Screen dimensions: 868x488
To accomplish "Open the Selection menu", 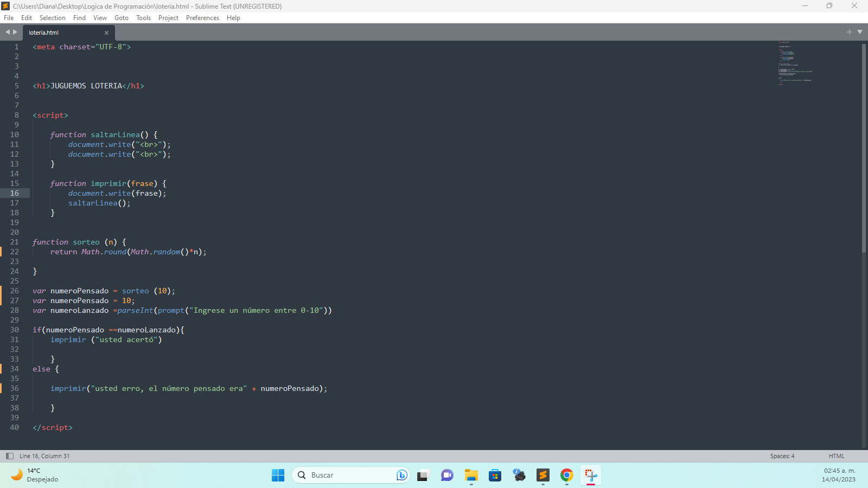I will tap(53, 18).
